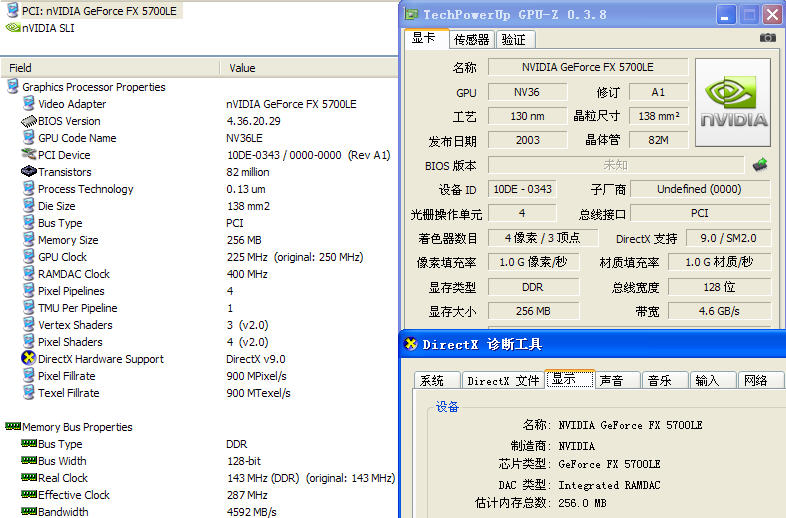Click the TMU Per Pipeline row label

click(78, 307)
